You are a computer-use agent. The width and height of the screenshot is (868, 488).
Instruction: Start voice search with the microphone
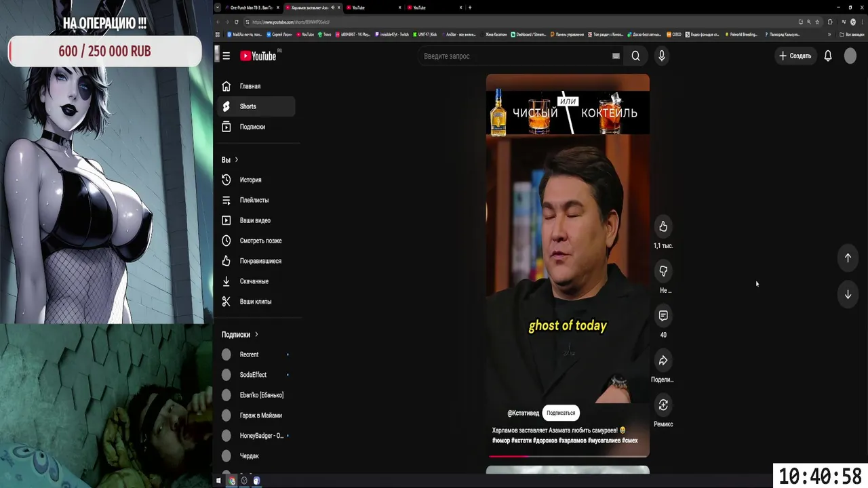point(662,56)
